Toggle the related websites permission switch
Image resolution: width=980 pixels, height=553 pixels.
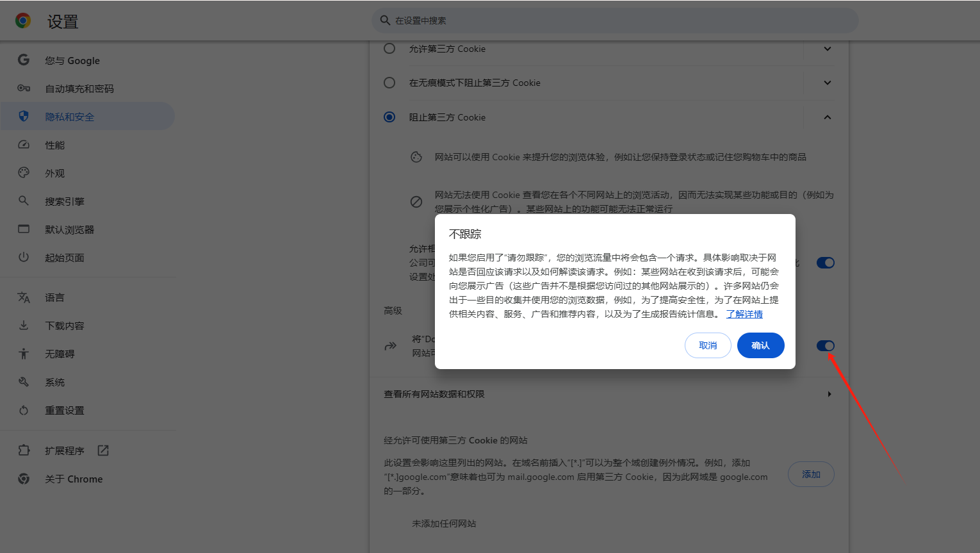point(826,263)
